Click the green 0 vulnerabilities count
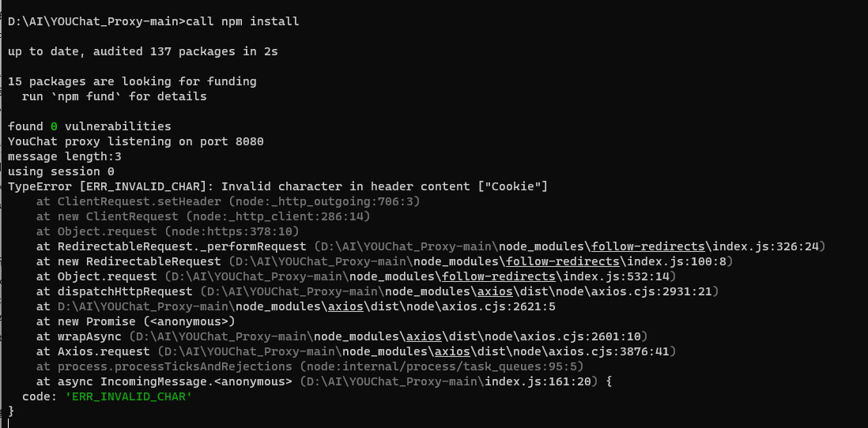Viewport: 868px width, 428px height. point(55,126)
